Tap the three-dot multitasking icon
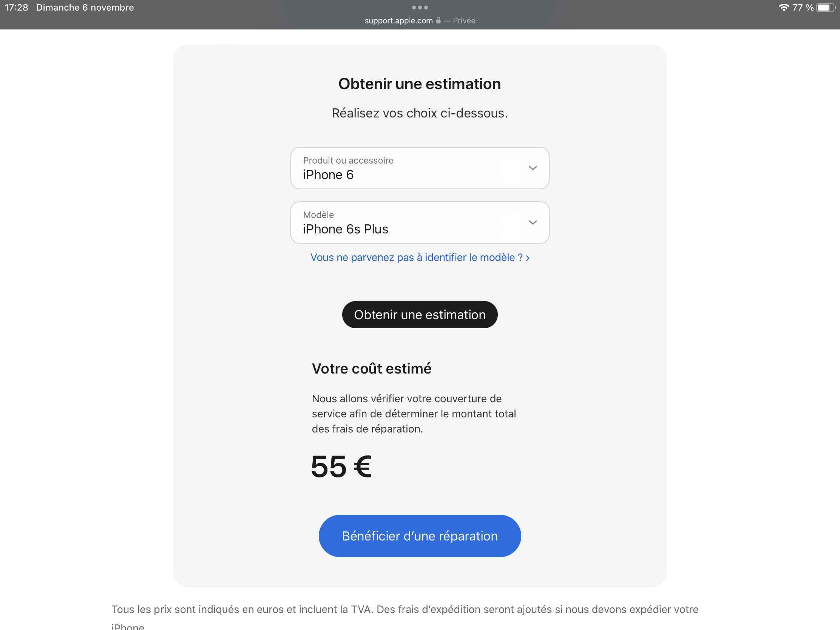This screenshot has height=630, width=840. coord(420,8)
